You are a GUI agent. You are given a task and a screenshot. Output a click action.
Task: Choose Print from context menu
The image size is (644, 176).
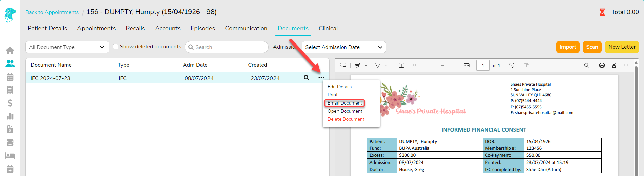pos(333,95)
